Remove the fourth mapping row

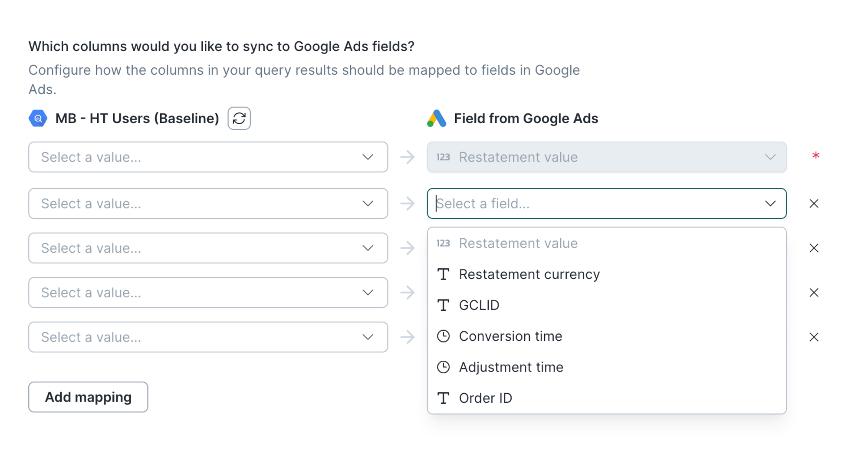(814, 293)
